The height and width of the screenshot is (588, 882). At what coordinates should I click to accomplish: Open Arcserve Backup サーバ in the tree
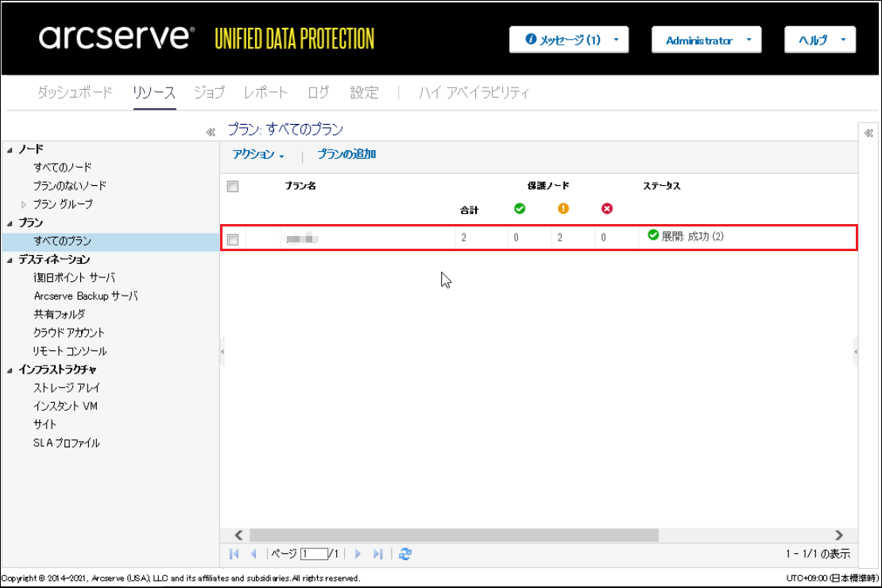click(x=86, y=296)
